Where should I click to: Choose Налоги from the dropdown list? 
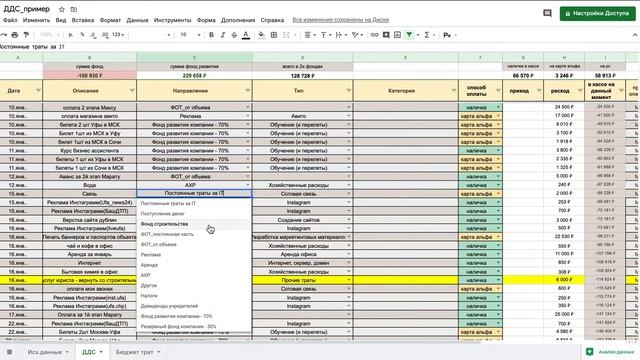click(194, 296)
